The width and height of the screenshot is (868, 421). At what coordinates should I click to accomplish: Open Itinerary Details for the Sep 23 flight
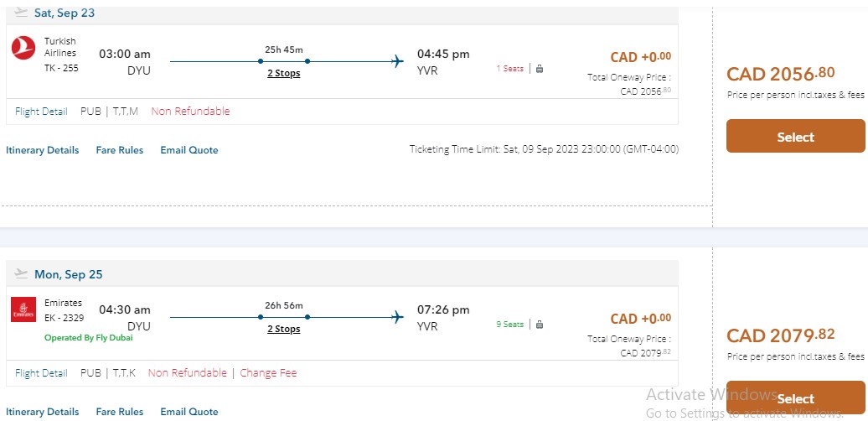pos(43,150)
